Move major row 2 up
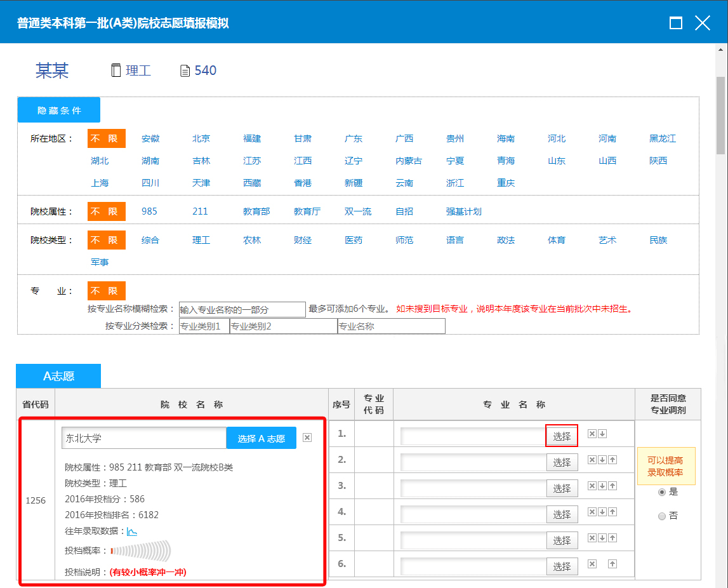This screenshot has height=588, width=728. click(x=612, y=460)
